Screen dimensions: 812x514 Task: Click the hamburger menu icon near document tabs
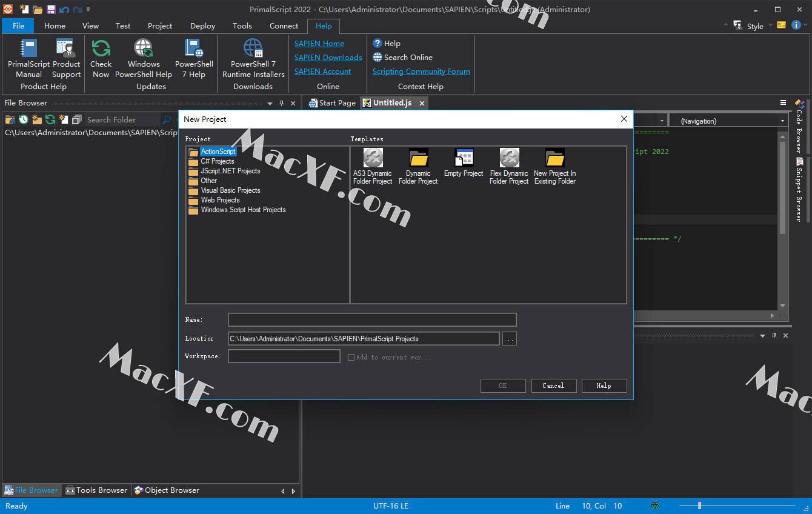pos(783,102)
